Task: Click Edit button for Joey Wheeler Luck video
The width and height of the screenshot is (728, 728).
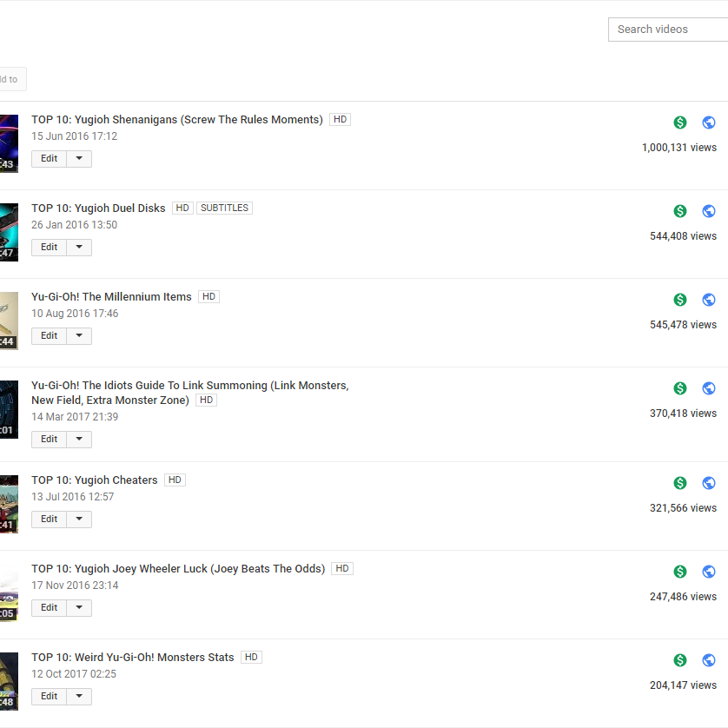Action: point(50,608)
